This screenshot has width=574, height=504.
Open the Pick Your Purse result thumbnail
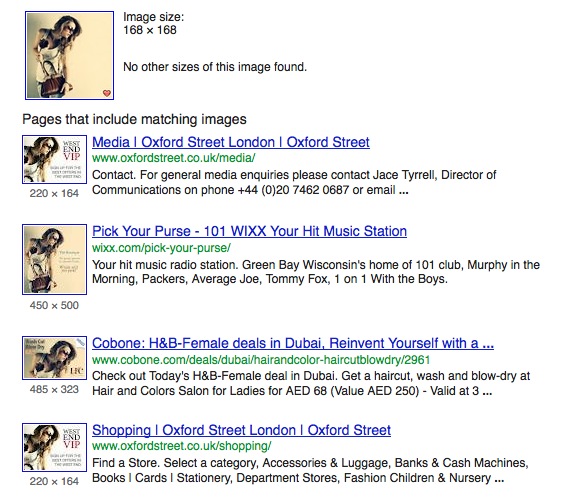55,259
